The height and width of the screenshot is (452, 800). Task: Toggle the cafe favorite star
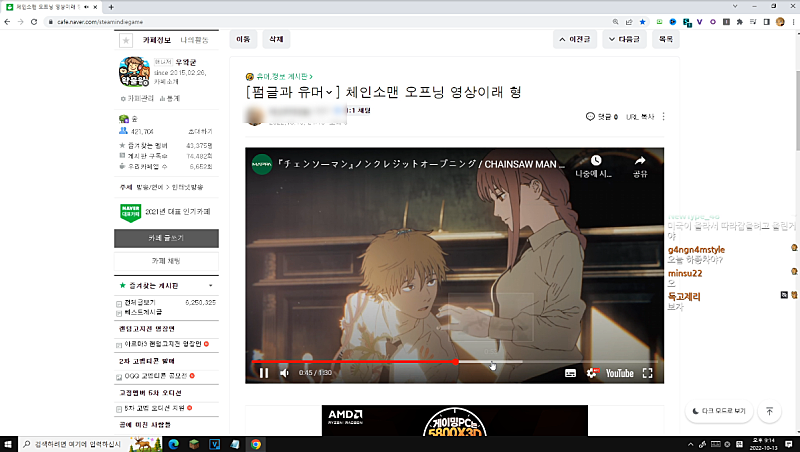click(x=126, y=40)
